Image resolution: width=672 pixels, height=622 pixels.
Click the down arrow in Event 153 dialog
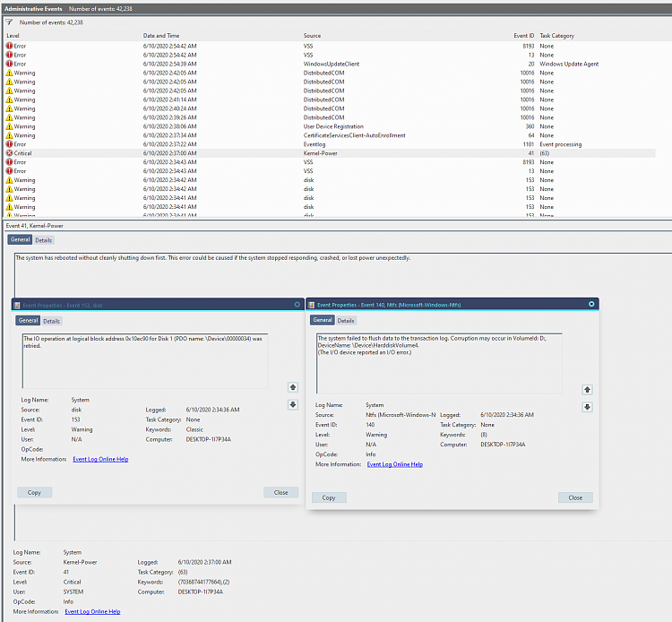pyautogui.click(x=293, y=405)
